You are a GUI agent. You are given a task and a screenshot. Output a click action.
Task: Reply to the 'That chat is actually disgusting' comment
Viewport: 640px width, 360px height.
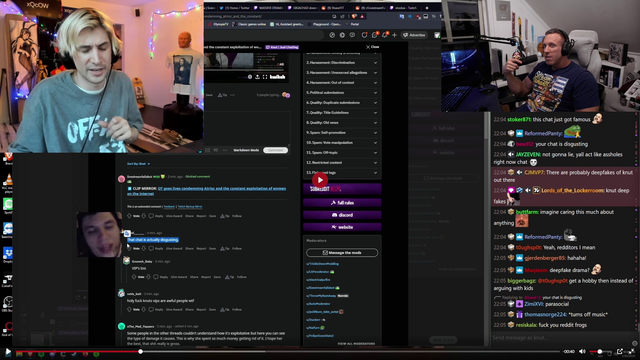[x=157, y=248]
